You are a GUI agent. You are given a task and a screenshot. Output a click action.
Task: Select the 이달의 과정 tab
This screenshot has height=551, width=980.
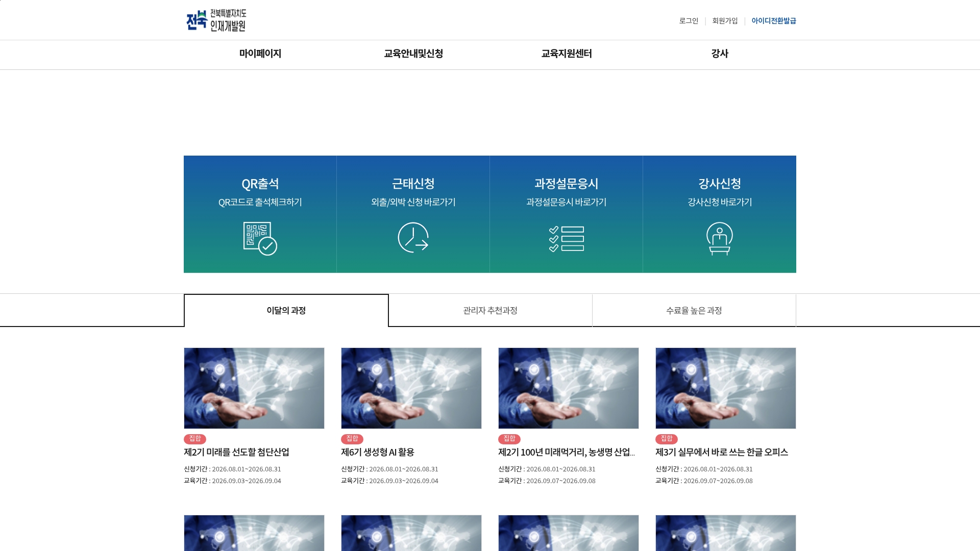click(286, 310)
